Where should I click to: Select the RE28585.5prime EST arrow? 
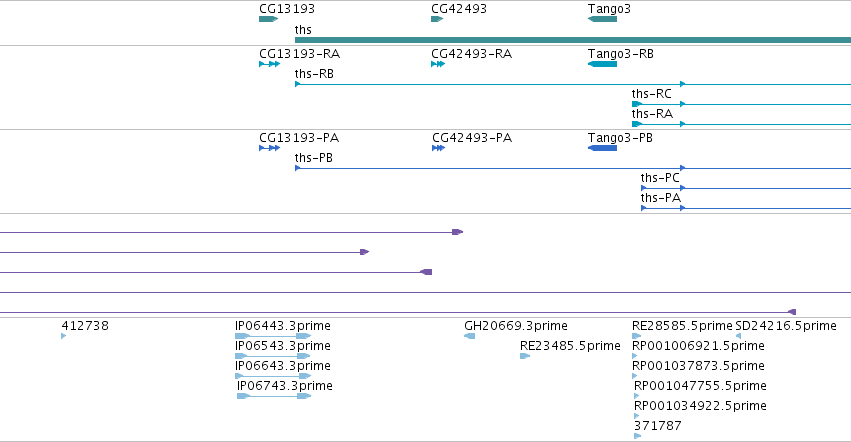[x=637, y=336]
